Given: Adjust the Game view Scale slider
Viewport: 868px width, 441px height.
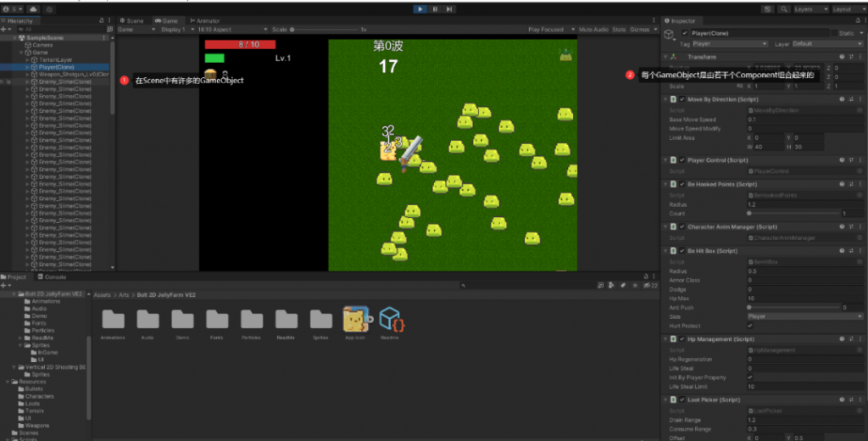Looking at the screenshot, I should 324,30.
